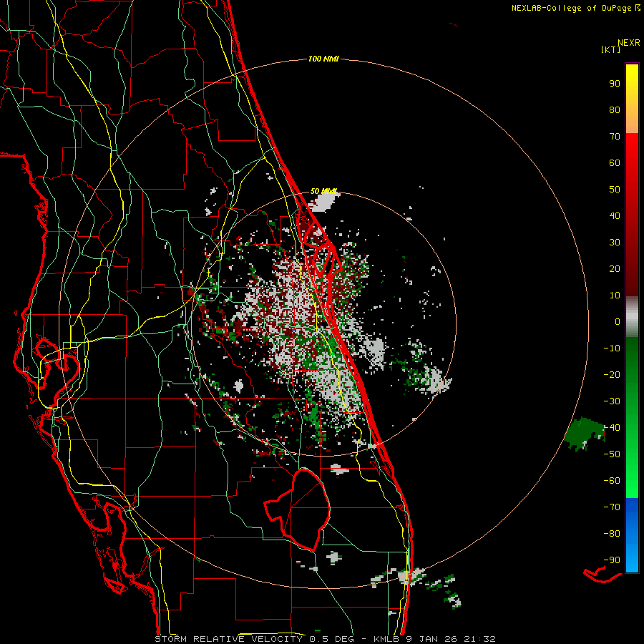Click the gray zero-velocity segment of the color bar
The width and height of the screenshot is (644, 644).
[x=632, y=317]
